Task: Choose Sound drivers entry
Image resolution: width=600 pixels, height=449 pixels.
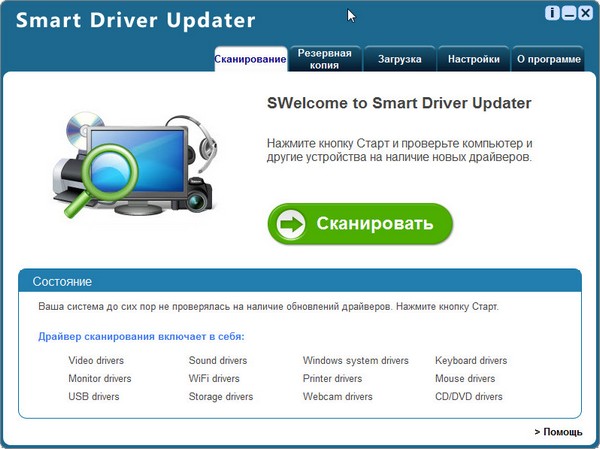Action: (x=218, y=360)
